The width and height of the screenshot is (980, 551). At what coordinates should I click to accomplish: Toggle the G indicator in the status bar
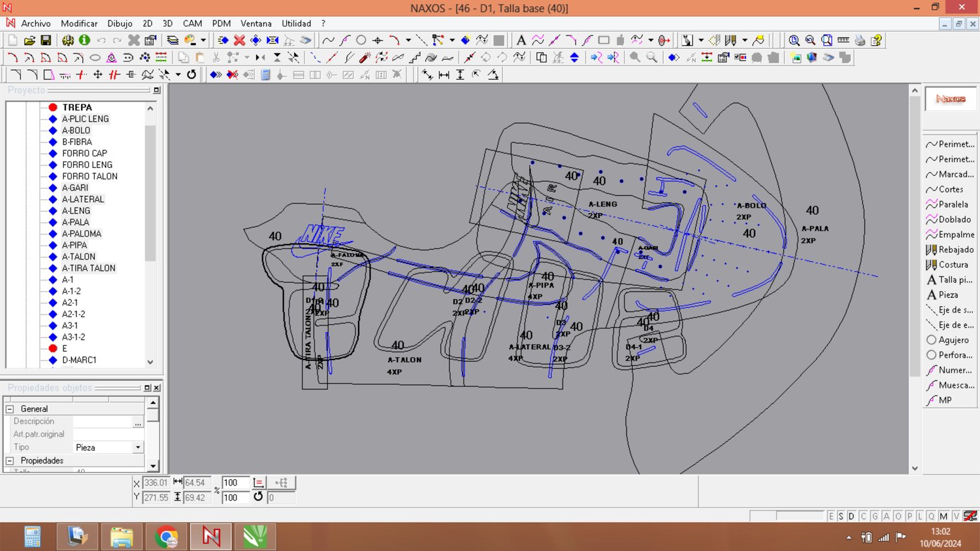pyautogui.click(x=875, y=516)
